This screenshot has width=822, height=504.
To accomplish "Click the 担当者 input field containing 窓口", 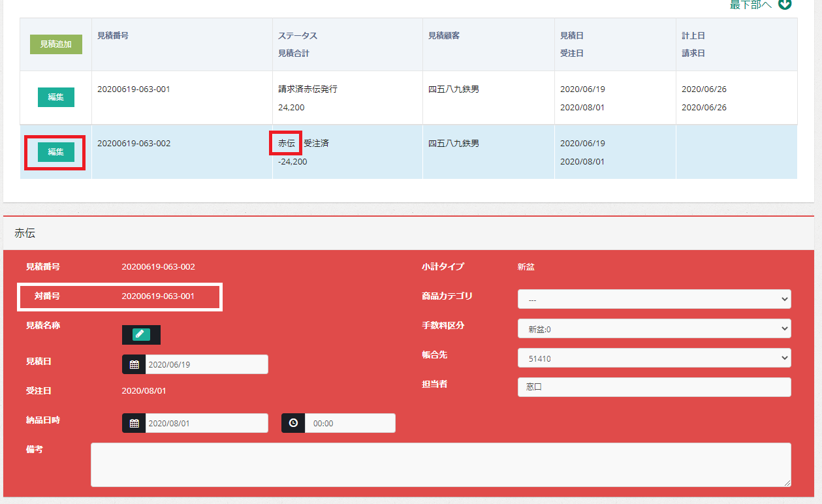I will [654, 387].
